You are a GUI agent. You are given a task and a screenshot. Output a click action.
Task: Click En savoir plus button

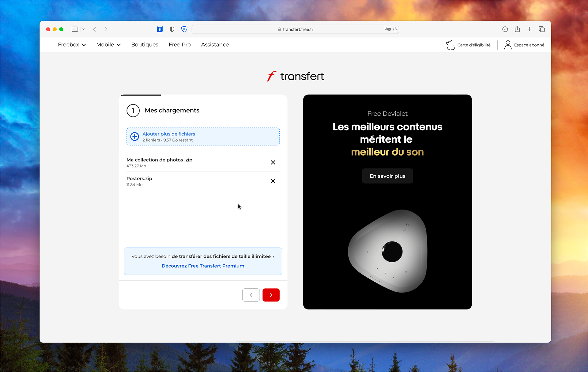pos(387,176)
